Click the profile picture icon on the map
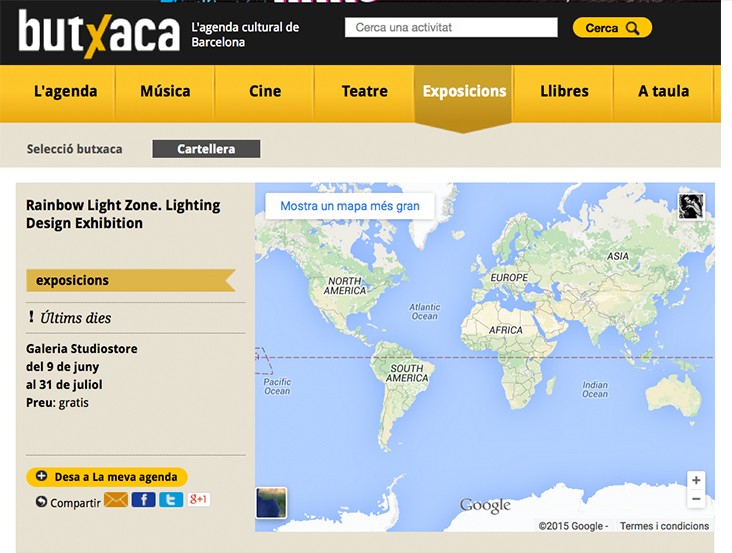Viewport: 732px width, 553px height. (691, 206)
